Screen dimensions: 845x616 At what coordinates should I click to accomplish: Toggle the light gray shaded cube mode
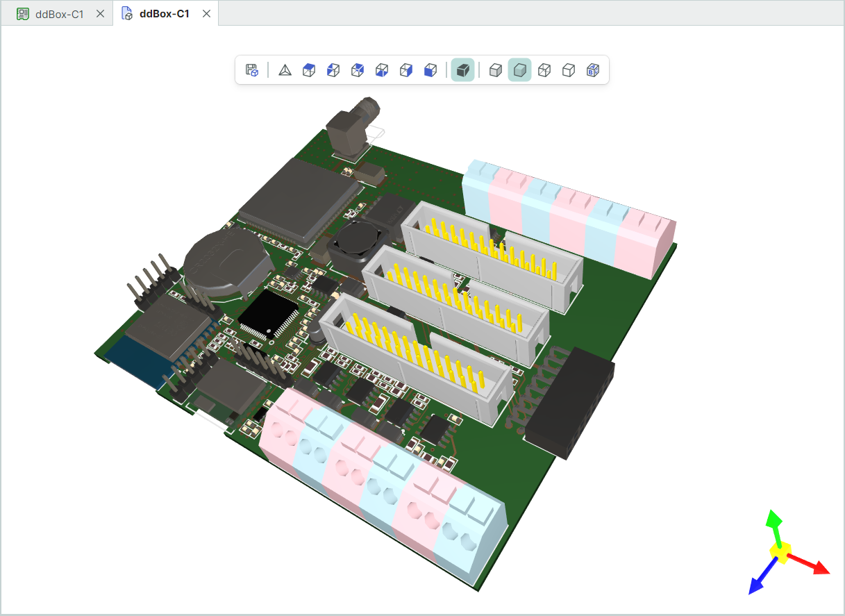click(495, 69)
